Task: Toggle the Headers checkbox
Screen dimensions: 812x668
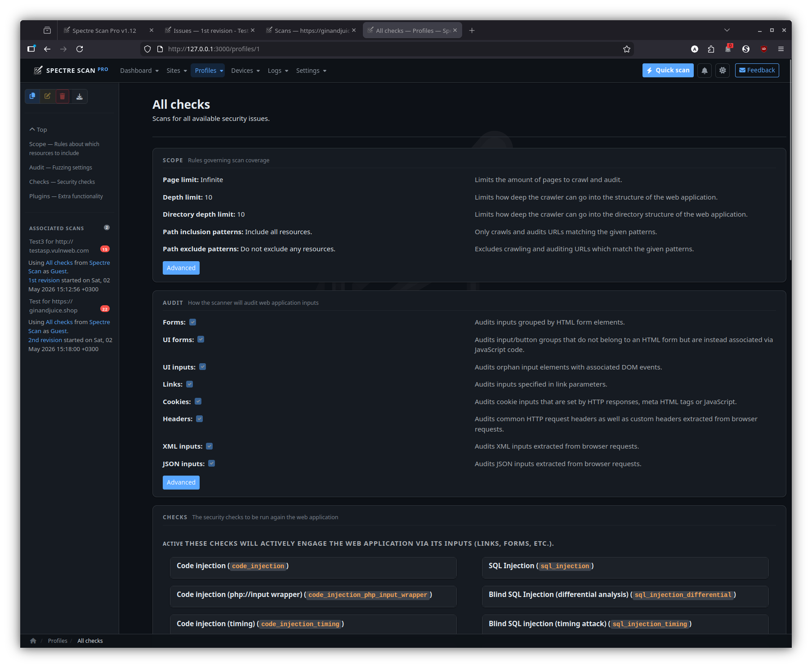Action: [x=200, y=419]
